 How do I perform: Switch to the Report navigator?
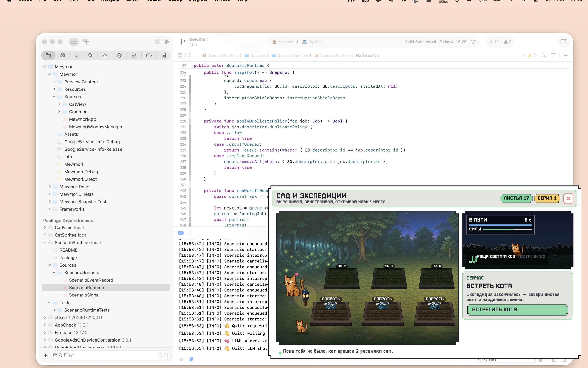(x=164, y=55)
